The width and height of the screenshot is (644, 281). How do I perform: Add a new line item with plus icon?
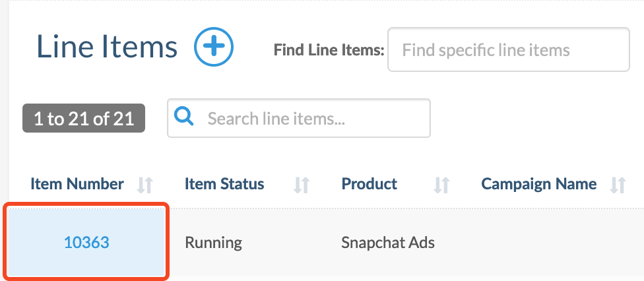pos(214,47)
